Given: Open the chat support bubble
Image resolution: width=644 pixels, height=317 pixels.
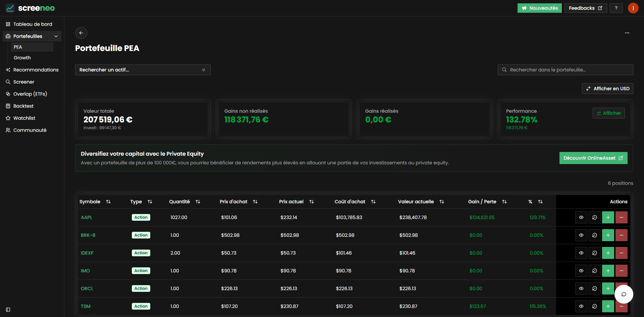Looking at the screenshot, I should [624, 294].
